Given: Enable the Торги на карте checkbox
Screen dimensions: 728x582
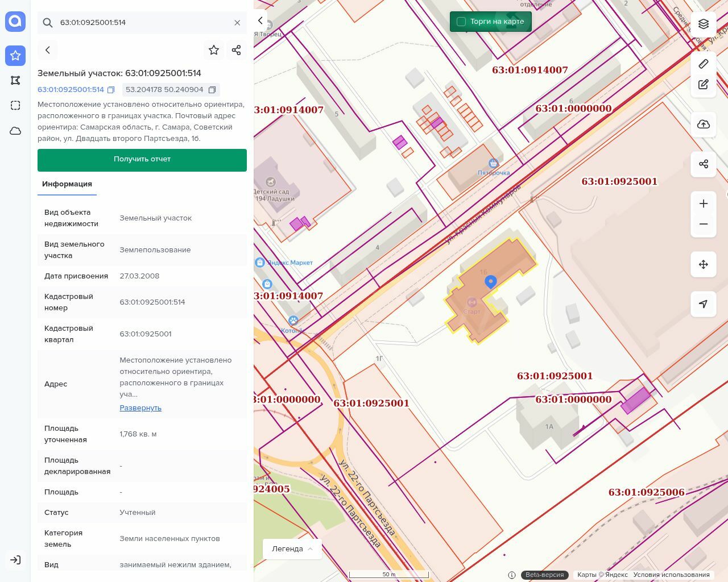Looking at the screenshot, I should 461,22.
